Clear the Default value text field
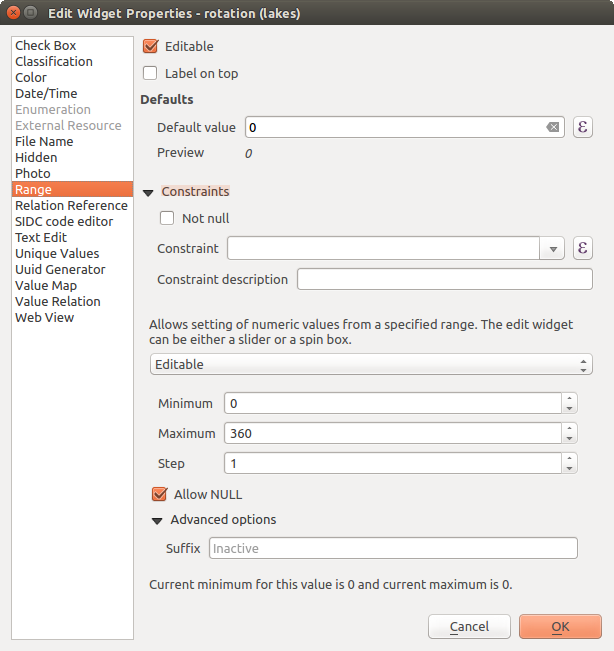 552,128
